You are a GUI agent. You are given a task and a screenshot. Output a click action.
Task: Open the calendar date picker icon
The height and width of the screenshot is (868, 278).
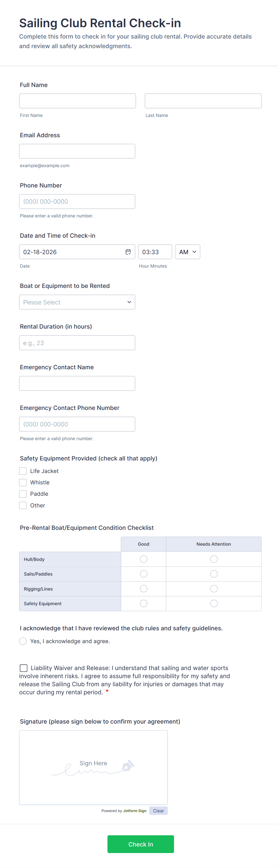point(128,252)
